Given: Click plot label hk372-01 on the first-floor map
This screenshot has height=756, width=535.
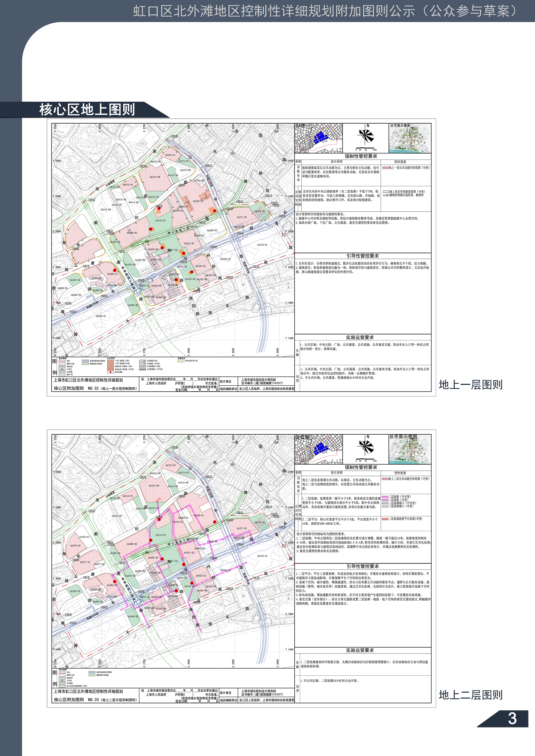Looking at the screenshot, I should pyautogui.click(x=262, y=245).
